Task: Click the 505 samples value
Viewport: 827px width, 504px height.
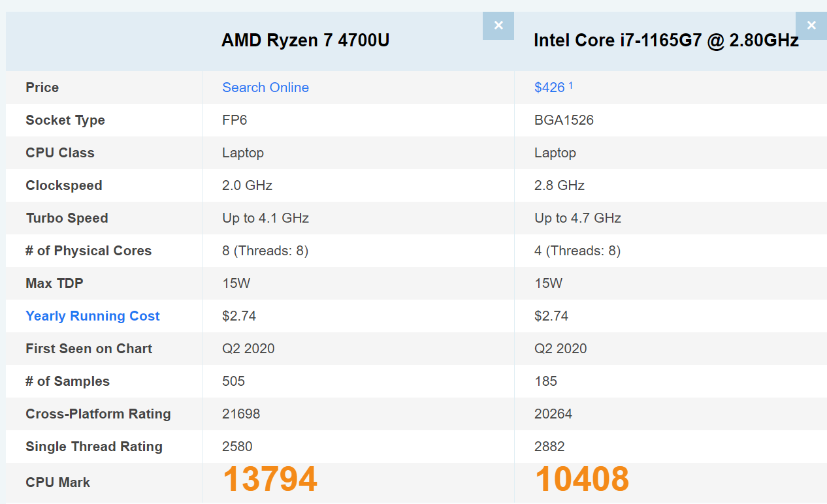Action: click(x=233, y=381)
